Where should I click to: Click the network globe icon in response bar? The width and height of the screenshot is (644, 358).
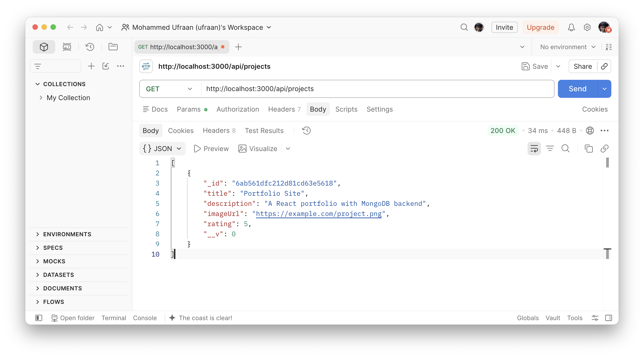pos(590,130)
